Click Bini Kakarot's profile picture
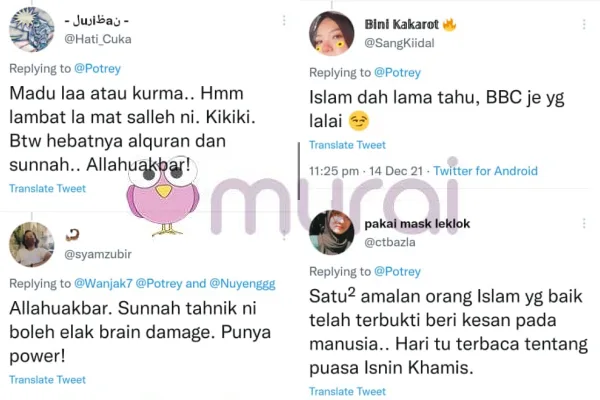This screenshot has width=600, height=400. click(x=331, y=34)
